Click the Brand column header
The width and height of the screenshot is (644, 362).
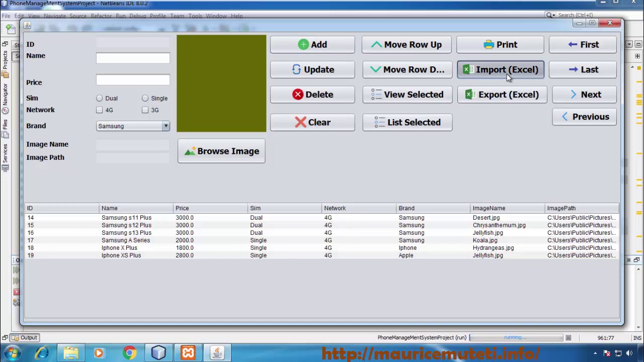tap(433, 208)
